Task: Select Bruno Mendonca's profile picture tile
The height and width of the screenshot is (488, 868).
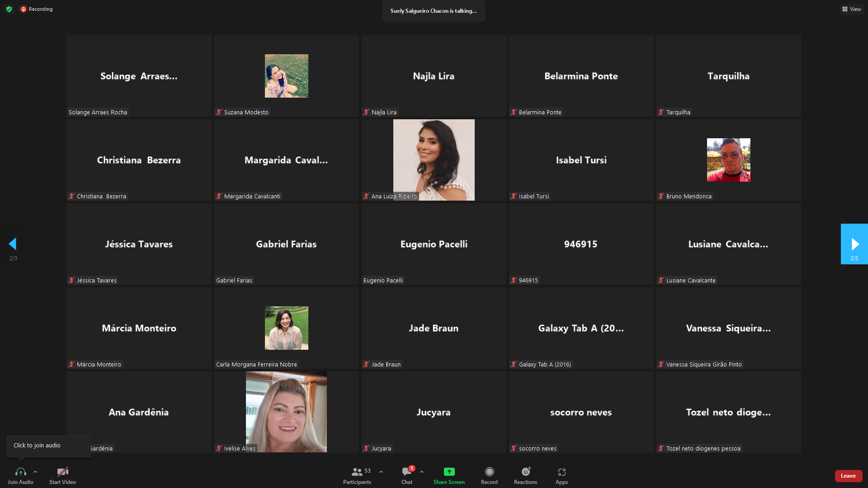Action: click(728, 160)
